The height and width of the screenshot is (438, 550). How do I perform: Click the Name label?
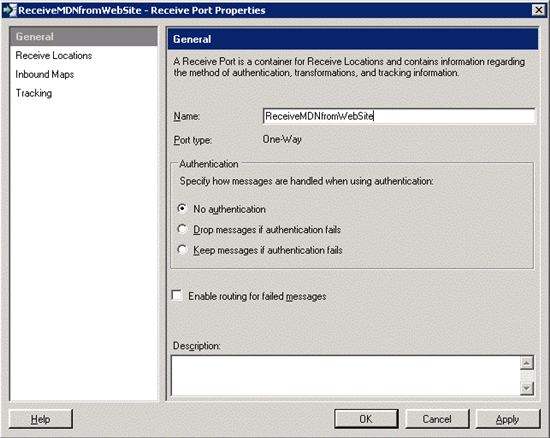[187, 116]
